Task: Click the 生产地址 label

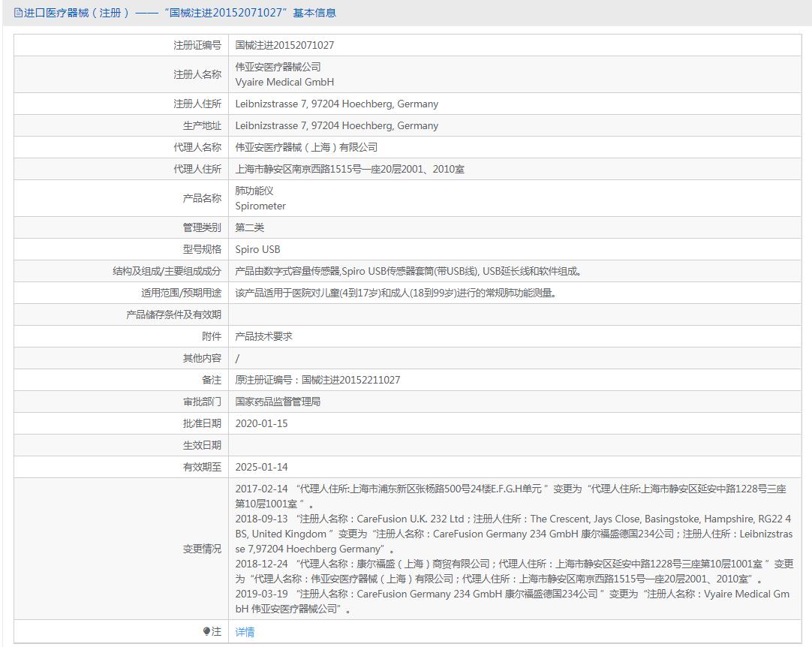Action: (x=202, y=125)
